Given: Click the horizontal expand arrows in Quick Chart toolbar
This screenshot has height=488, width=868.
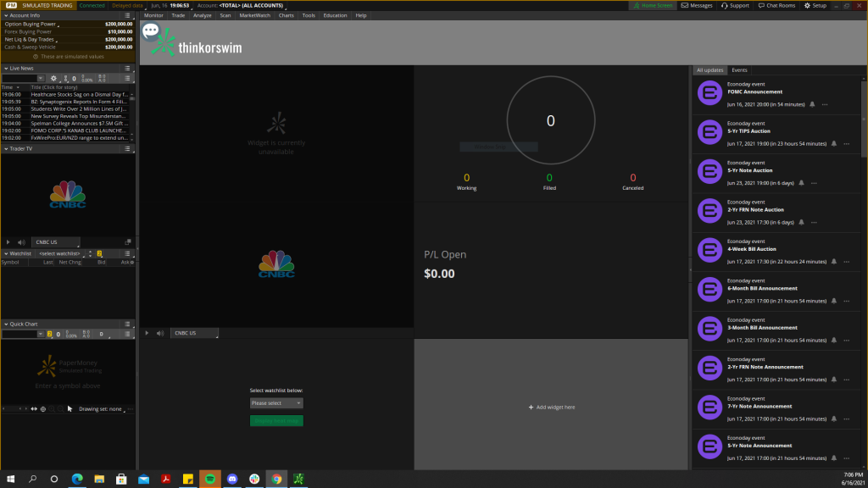Looking at the screenshot, I should pos(34,409).
